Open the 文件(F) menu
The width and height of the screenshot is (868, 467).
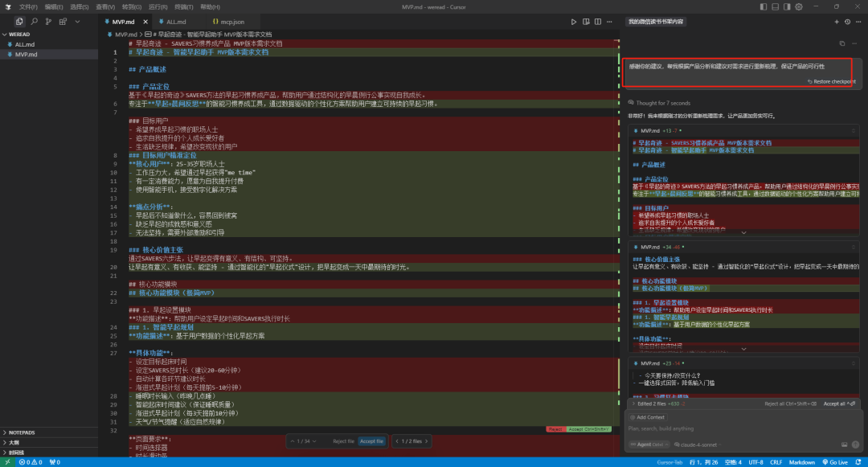(x=28, y=6)
